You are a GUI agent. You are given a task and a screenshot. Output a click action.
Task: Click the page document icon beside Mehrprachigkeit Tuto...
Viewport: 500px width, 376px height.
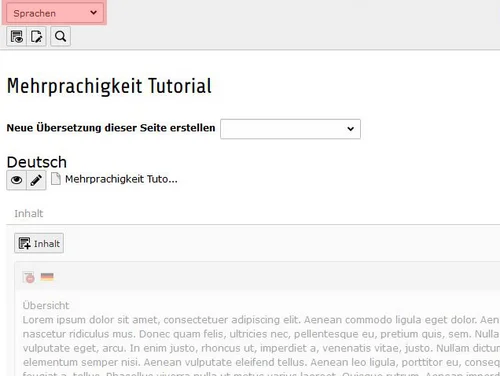tap(56, 179)
